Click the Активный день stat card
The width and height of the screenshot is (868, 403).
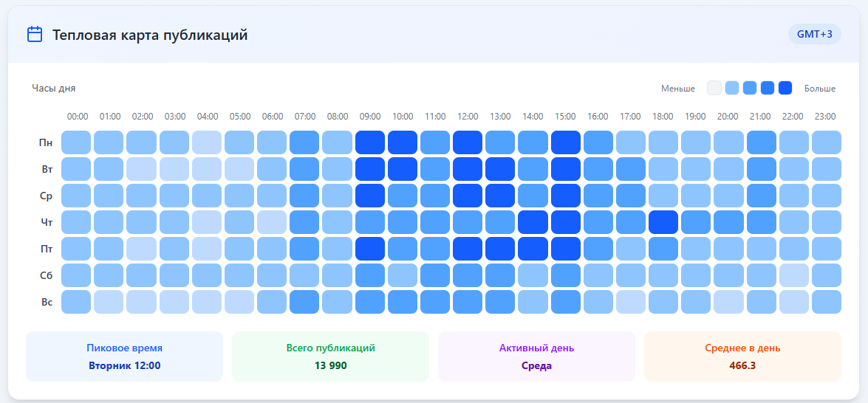536,356
